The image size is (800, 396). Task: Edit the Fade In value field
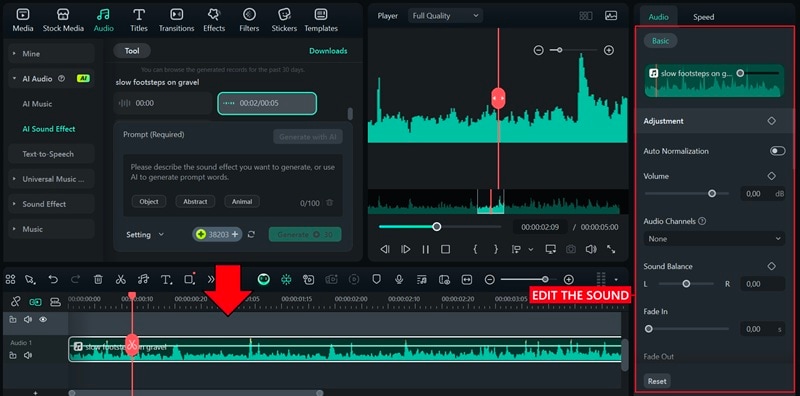pos(762,329)
